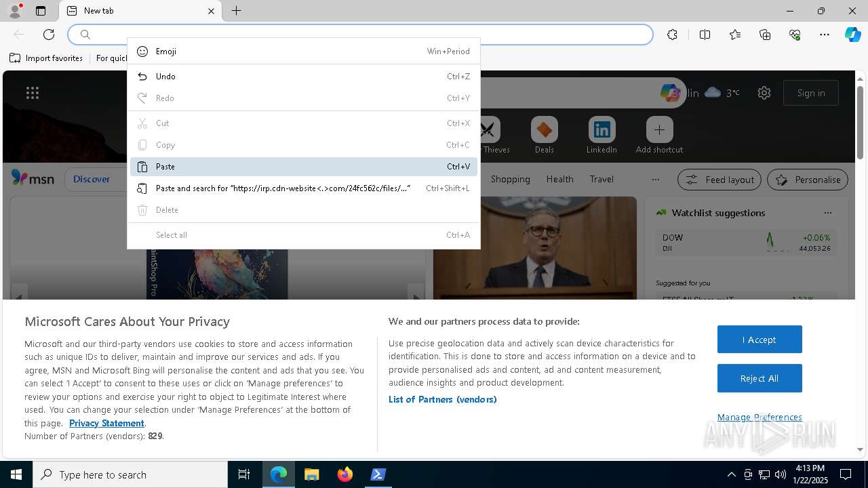Image resolution: width=868 pixels, height=488 pixels.
Task: Choose Paste and search for URL
Action: (x=303, y=188)
